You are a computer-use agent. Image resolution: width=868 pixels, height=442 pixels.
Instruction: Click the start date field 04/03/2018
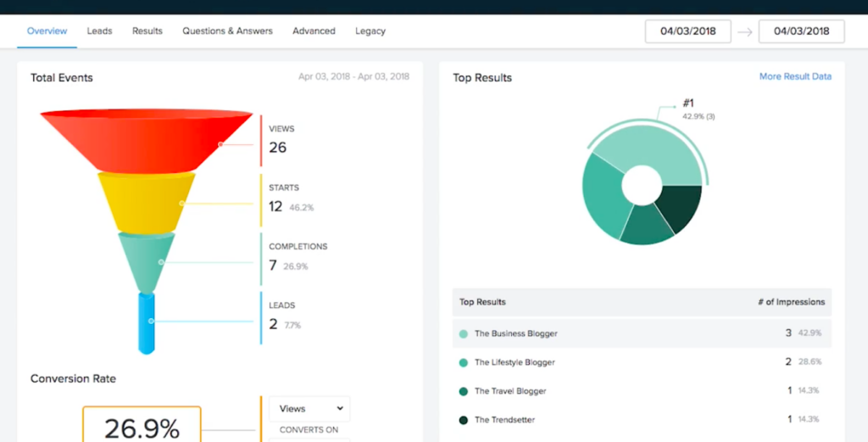click(688, 31)
